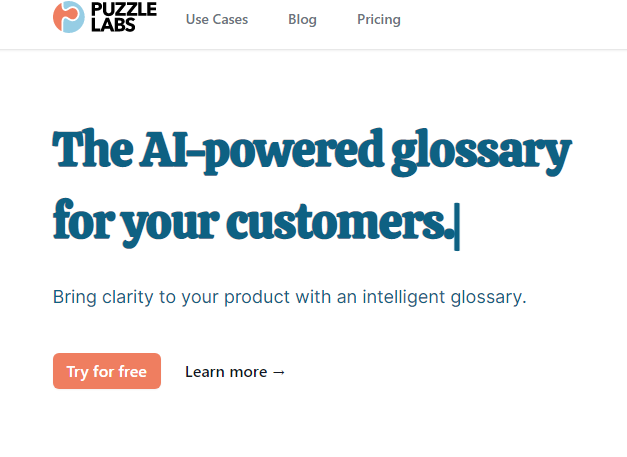Click the word "Try" on the orange button
The image size is (627, 457).
coord(77,372)
